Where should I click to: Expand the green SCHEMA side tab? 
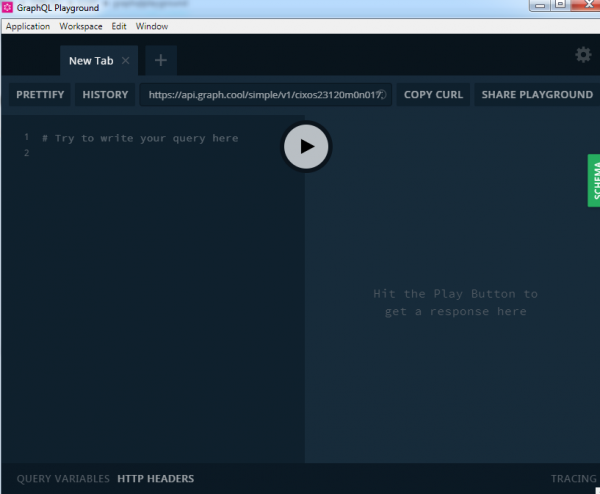(594, 180)
